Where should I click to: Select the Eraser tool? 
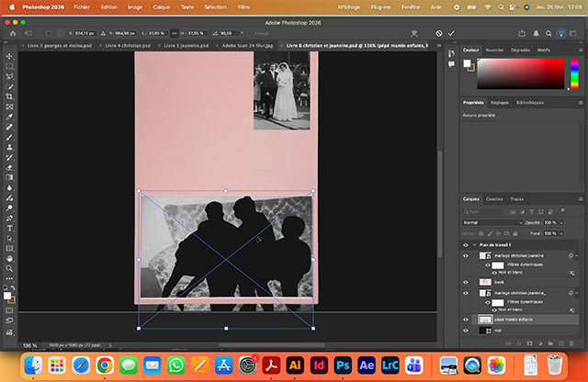[9, 167]
